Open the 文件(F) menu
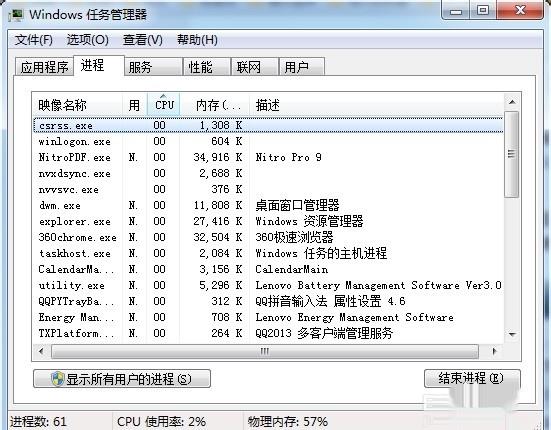This screenshot has height=430, width=551. pyautogui.click(x=33, y=40)
